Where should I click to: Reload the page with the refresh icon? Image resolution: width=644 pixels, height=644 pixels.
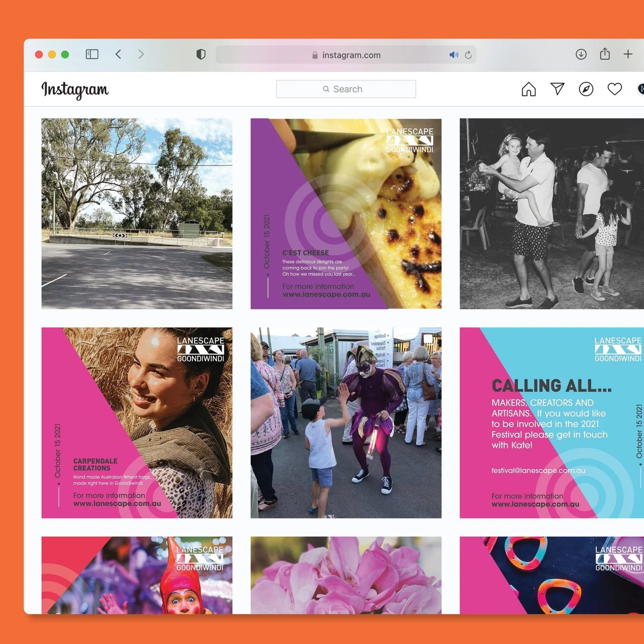[468, 55]
